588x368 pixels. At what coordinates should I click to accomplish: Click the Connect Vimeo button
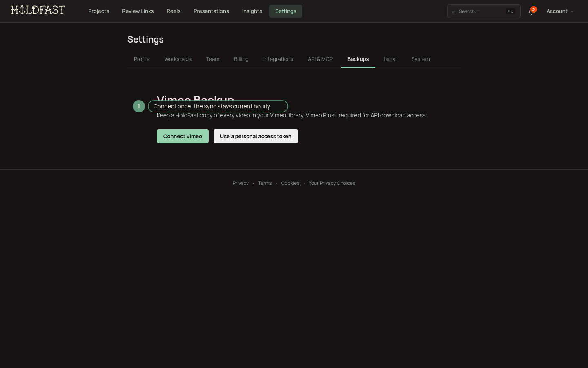[x=183, y=136]
